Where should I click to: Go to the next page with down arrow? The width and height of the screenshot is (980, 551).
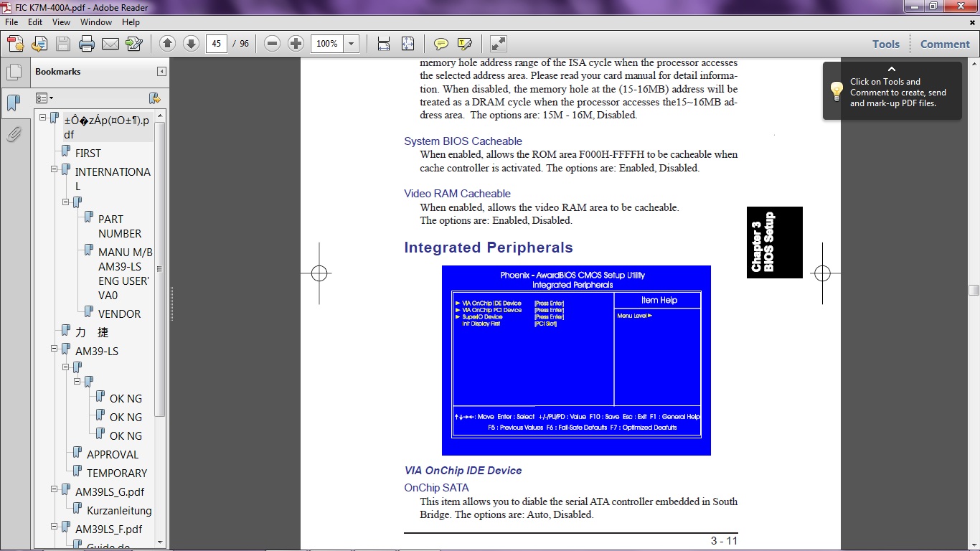coord(191,44)
